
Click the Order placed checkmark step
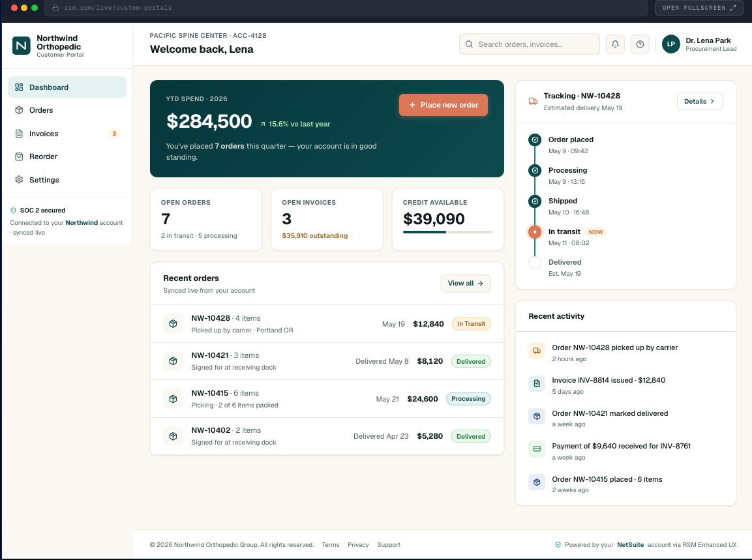point(535,140)
